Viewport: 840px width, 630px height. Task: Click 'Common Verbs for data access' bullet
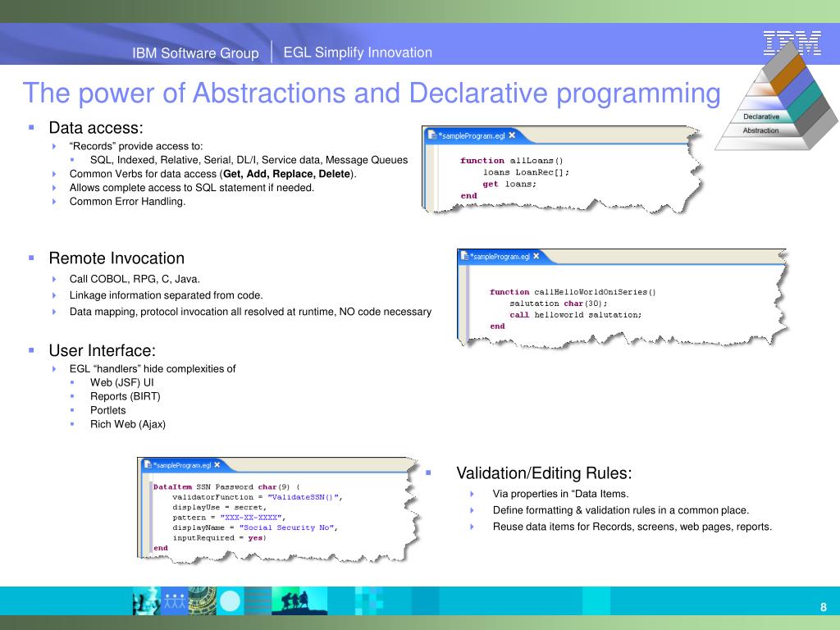click(213, 174)
